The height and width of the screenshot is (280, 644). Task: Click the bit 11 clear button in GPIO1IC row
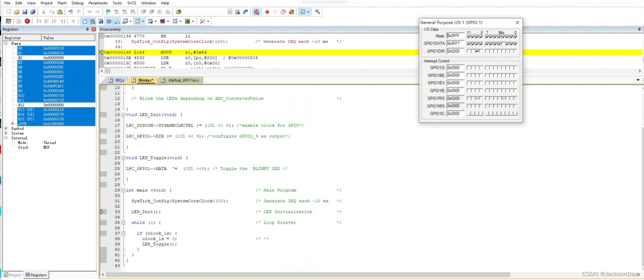pyautogui.click(x=469, y=114)
